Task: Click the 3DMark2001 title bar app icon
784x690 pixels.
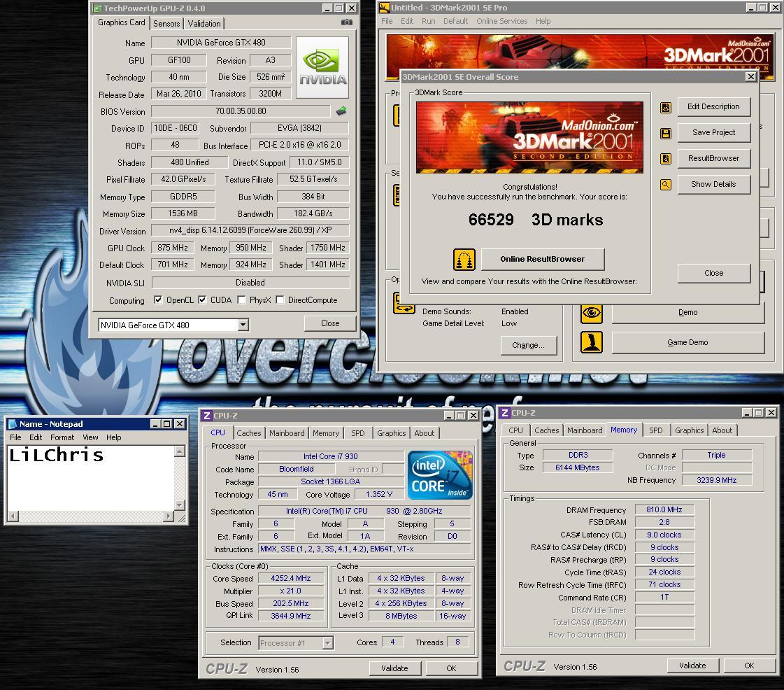Action: point(384,8)
